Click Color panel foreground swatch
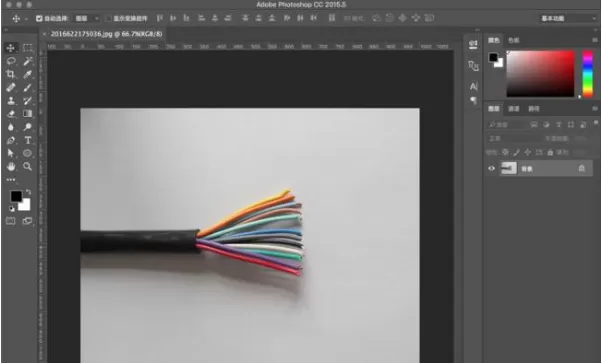Image resolution: width=602 pixels, height=363 pixels. click(493, 58)
